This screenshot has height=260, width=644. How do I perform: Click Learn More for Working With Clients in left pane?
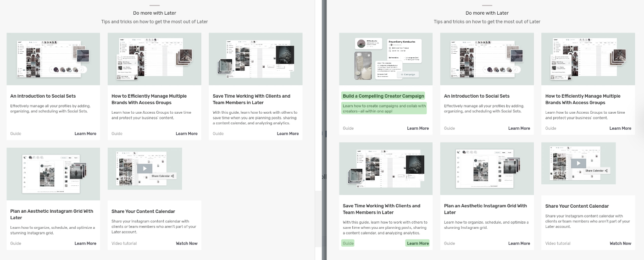288,134
